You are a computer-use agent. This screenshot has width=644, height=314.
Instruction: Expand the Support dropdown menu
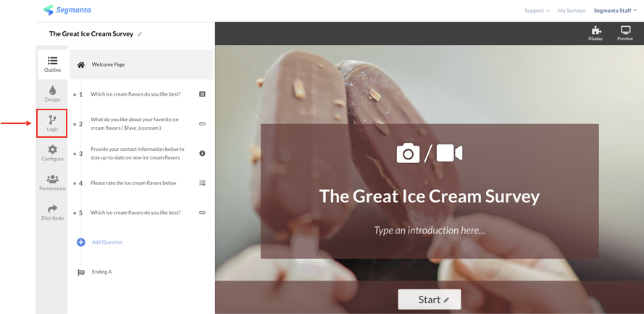click(536, 11)
